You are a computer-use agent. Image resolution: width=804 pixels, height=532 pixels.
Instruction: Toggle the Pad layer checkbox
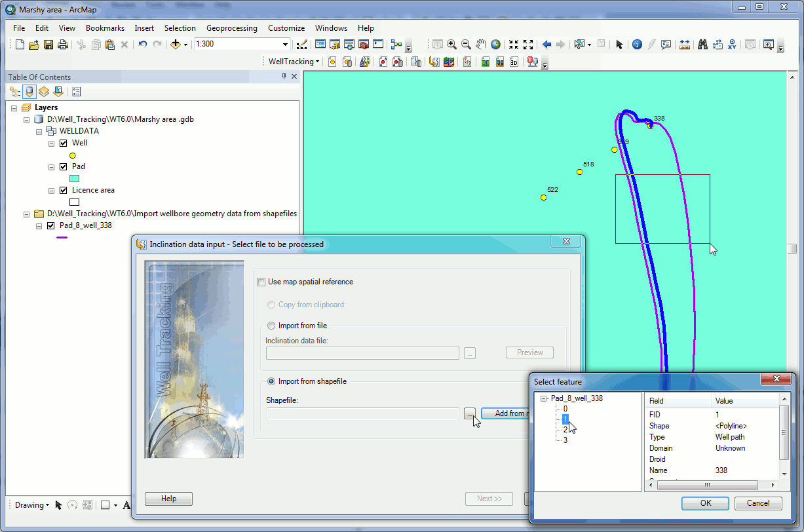tap(63, 166)
